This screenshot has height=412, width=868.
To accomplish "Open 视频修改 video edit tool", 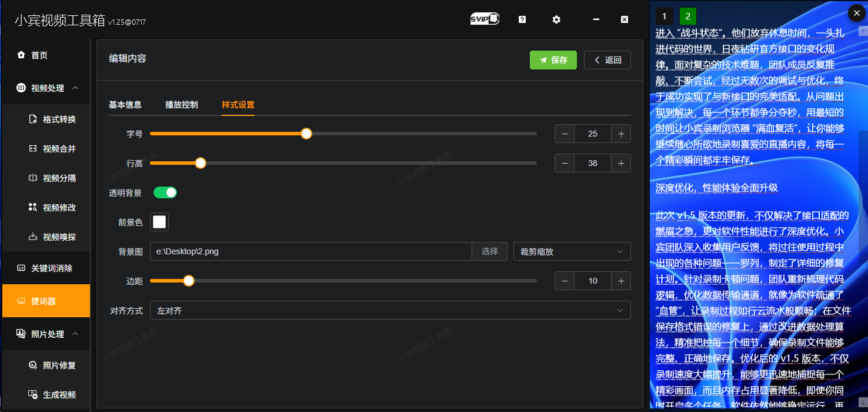I will (x=45, y=208).
